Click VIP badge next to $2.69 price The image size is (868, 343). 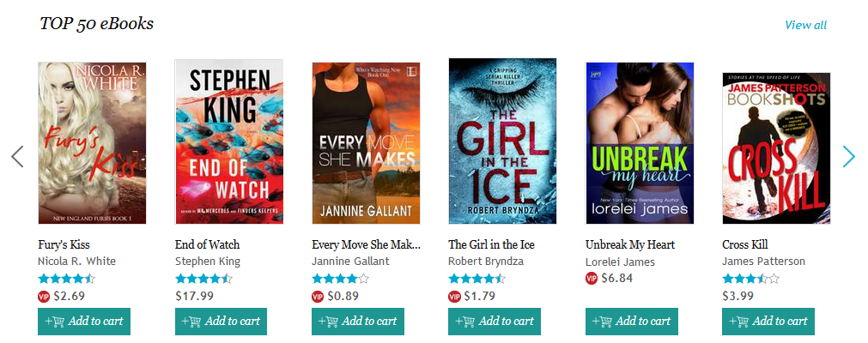44,297
